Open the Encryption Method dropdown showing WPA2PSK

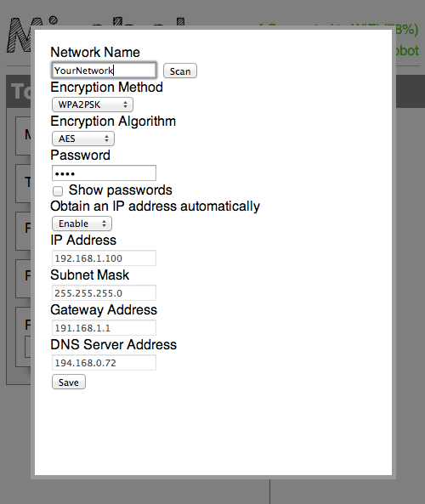(x=93, y=105)
